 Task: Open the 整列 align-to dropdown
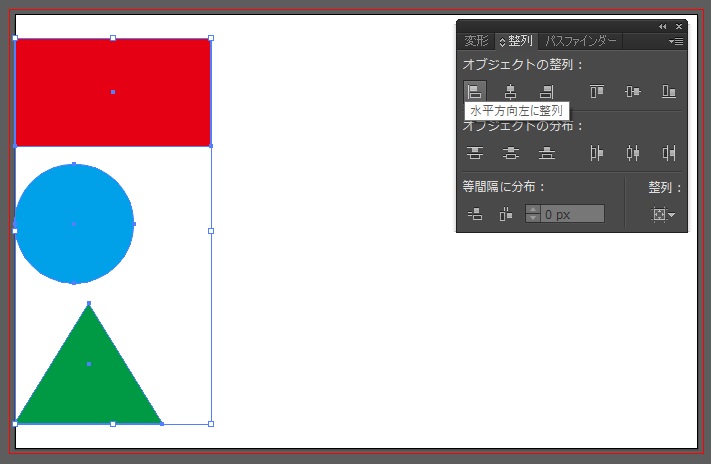(662, 214)
